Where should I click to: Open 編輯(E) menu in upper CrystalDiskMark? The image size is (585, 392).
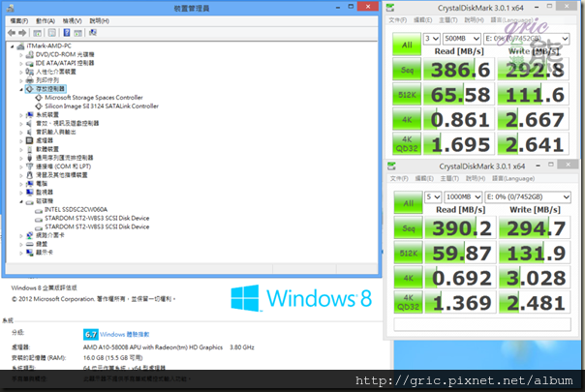[x=422, y=20]
